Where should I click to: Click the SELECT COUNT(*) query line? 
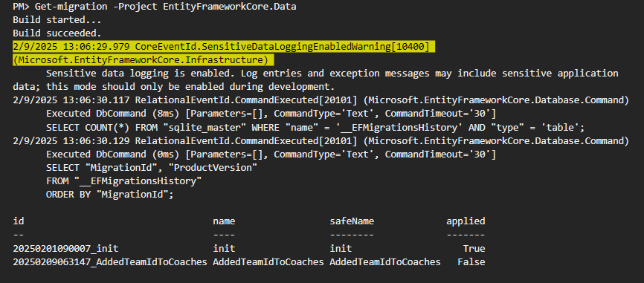pos(315,128)
